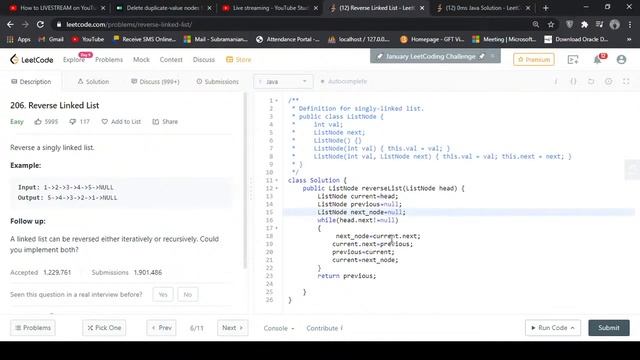Viewport: 640px width, 360px height.
Task: Click the Add to List heart icon
Action: click(x=104, y=122)
